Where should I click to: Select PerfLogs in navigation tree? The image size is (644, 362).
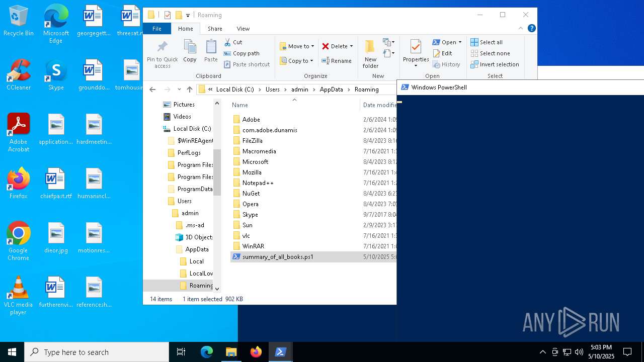[189, 153]
